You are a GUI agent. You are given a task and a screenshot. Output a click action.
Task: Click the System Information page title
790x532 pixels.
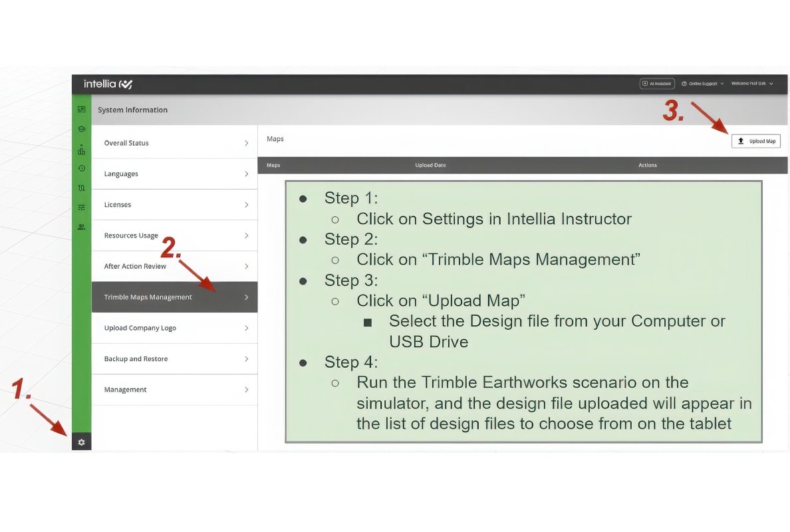pyautogui.click(x=132, y=110)
